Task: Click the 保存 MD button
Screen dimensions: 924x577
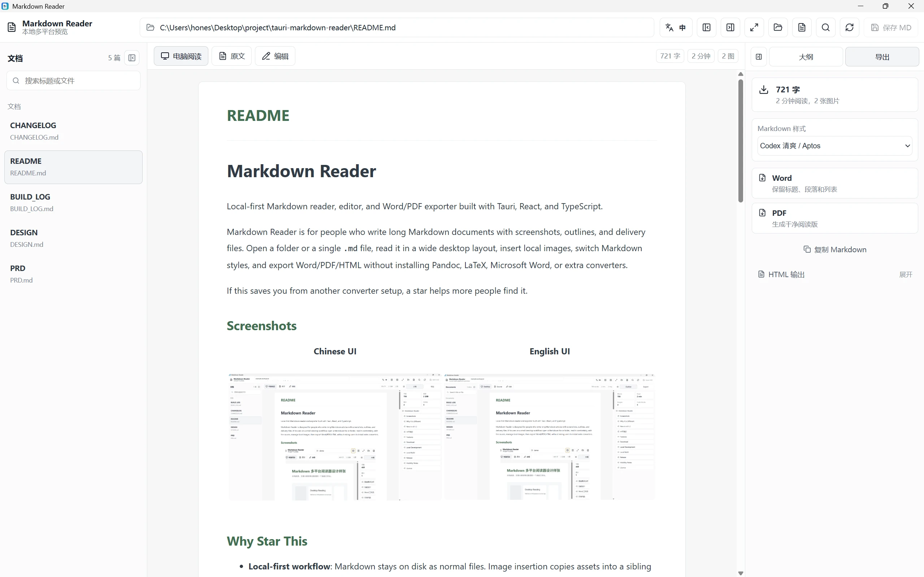Action: [891, 27]
